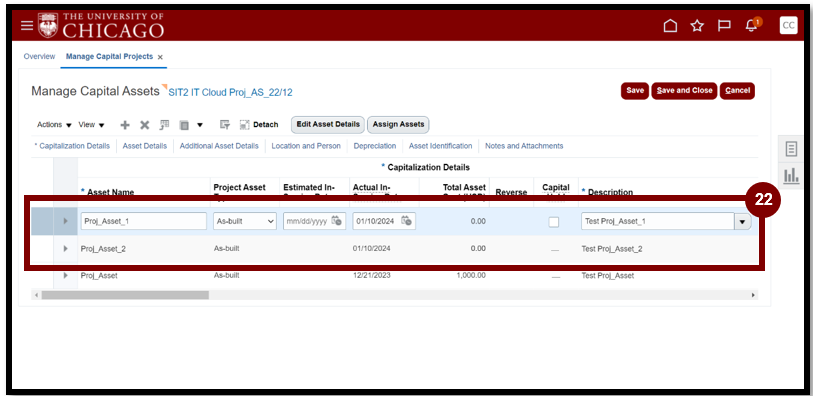Screen dimensions: 813x396
Task: Click the grey square toolbar icon
Action: click(x=184, y=125)
